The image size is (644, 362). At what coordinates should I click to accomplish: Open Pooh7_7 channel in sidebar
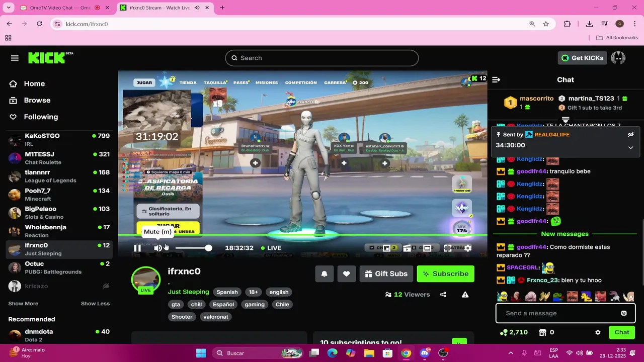(59, 195)
